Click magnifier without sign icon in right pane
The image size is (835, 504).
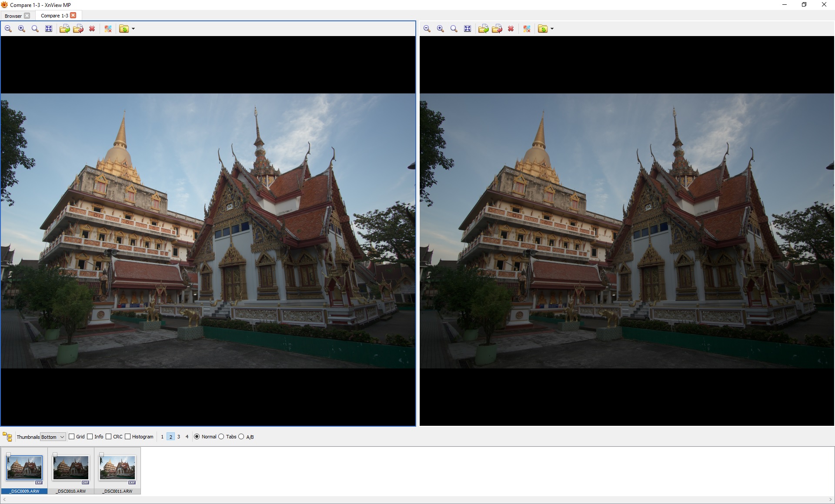tap(454, 29)
